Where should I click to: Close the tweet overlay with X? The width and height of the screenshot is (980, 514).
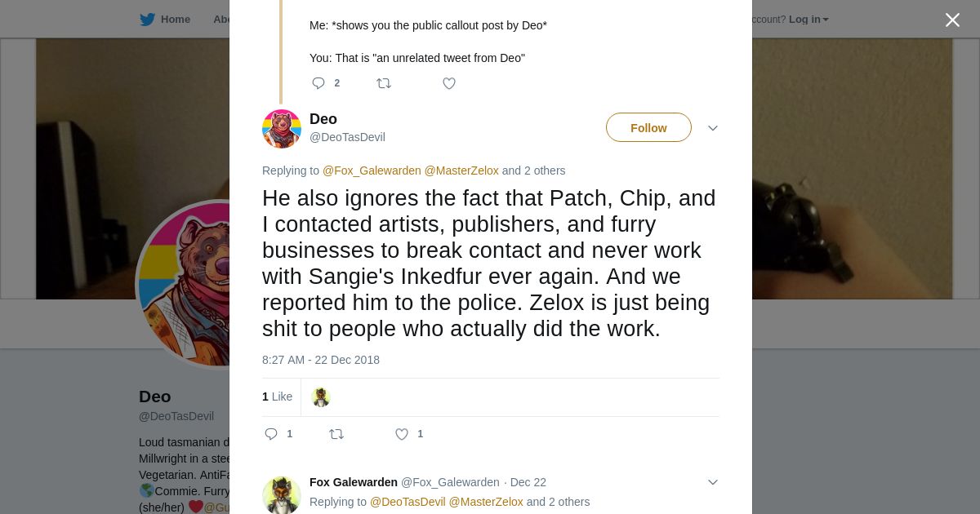pyautogui.click(x=952, y=20)
